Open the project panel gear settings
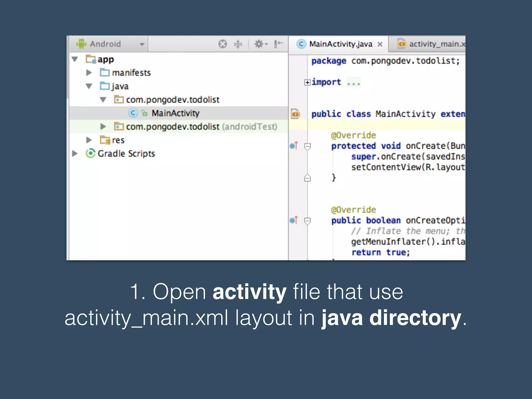This screenshot has width=532, height=399. (261, 44)
